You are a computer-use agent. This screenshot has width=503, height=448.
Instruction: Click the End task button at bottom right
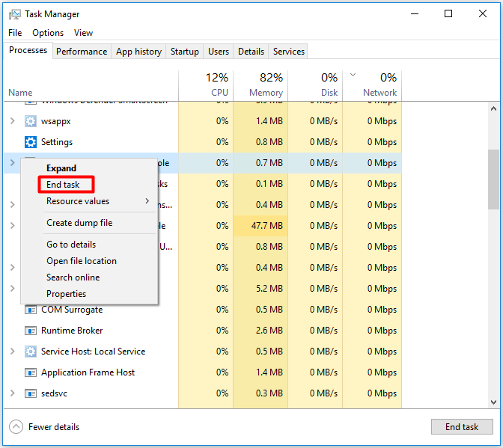pyautogui.click(x=462, y=427)
